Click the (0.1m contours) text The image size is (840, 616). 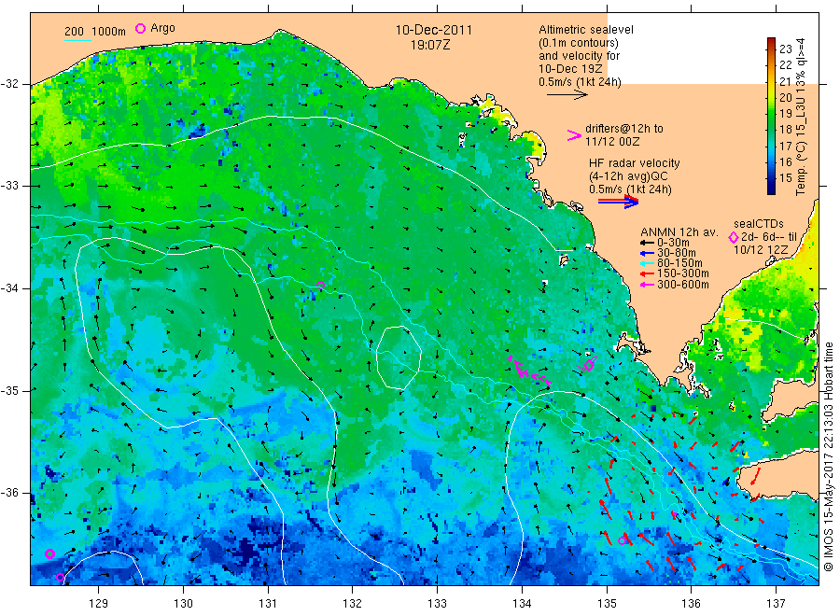coord(579,43)
